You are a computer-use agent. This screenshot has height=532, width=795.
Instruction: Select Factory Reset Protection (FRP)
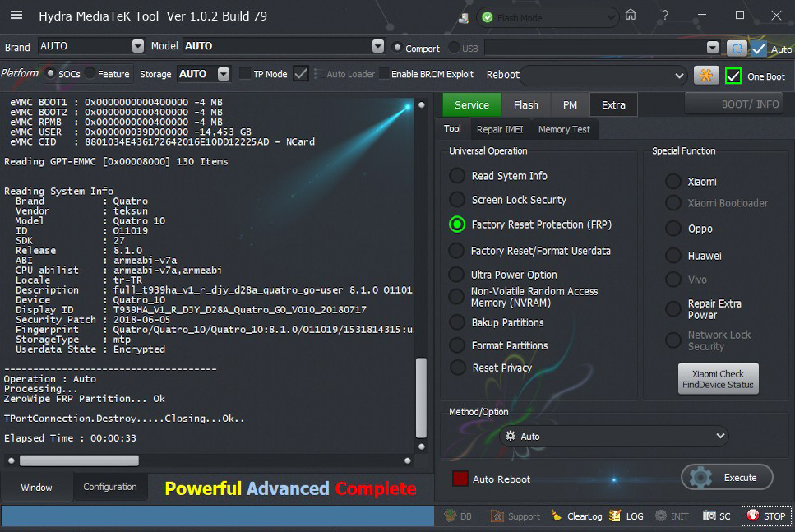tap(457, 224)
